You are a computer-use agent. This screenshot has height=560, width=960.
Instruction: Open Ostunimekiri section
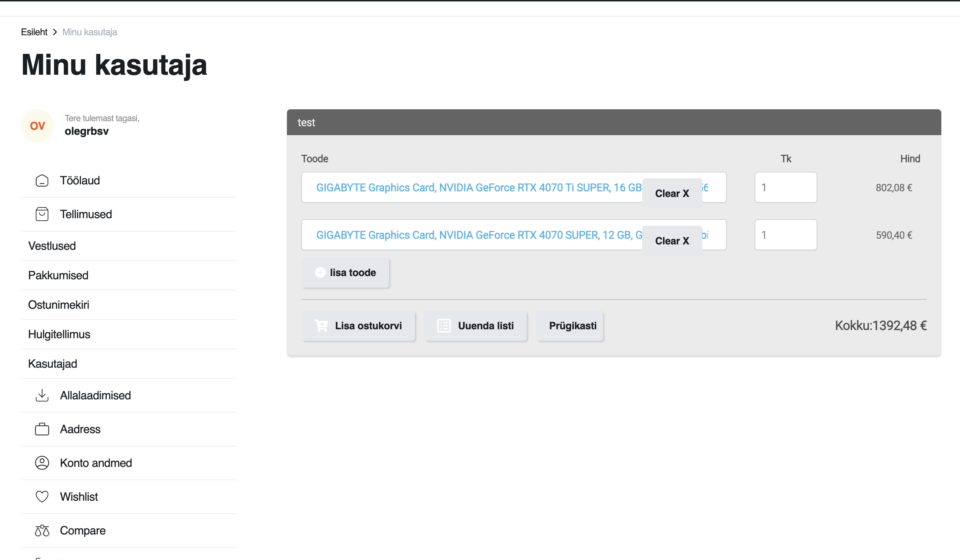tap(129, 305)
